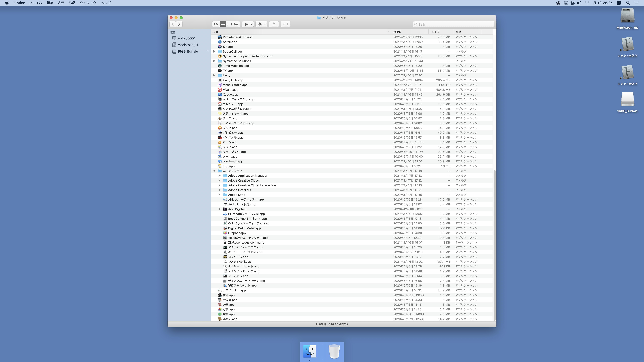Open Finder from the Dock

tap(310, 352)
